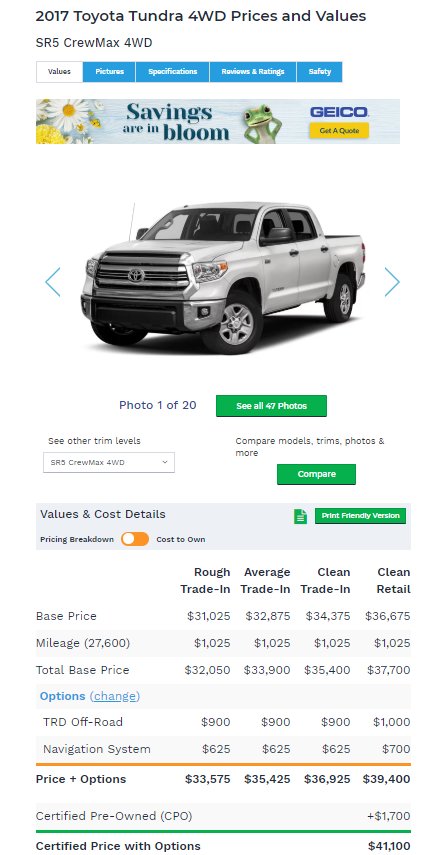Click the dropdown chevron beside SR5 CrewMax 4WD
The height and width of the screenshot is (855, 433).
click(x=165, y=462)
